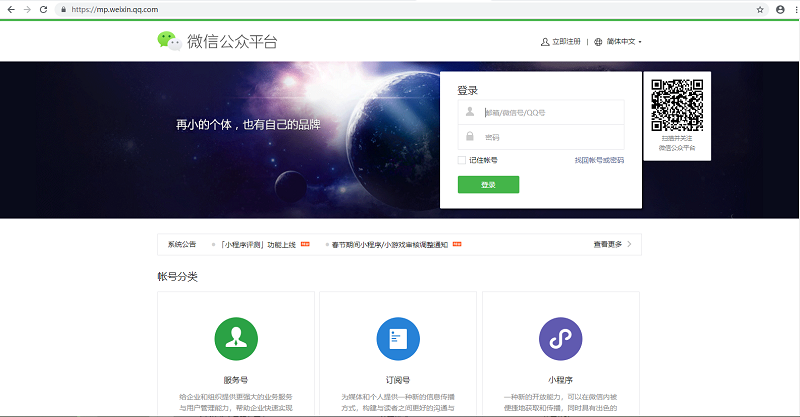Click the blue 订阅号 subscription account icon

point(397,339)
